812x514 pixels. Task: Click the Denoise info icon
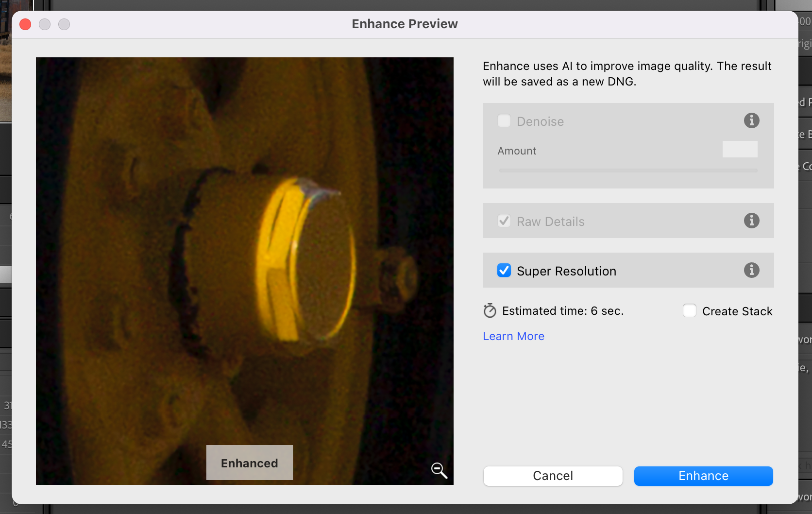[x=751, y=121]
